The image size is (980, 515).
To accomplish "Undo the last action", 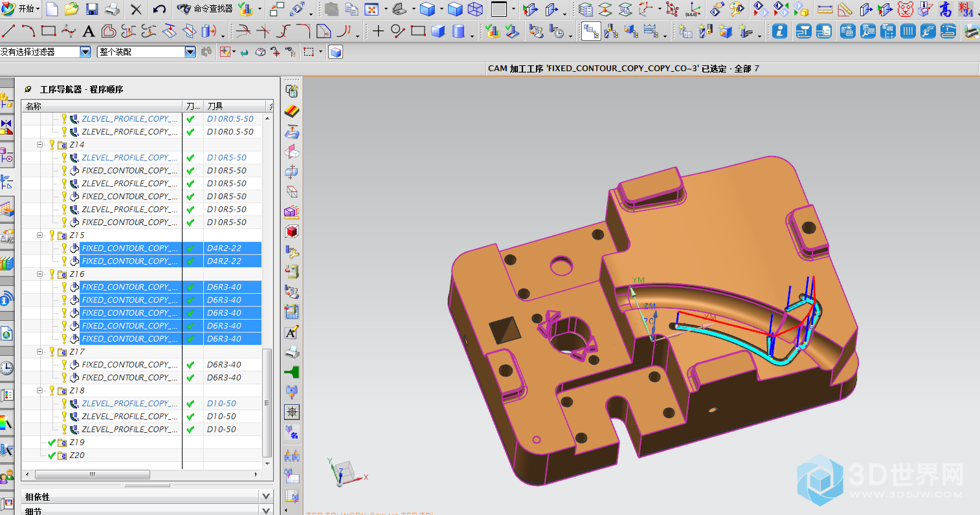I will 159,9.
